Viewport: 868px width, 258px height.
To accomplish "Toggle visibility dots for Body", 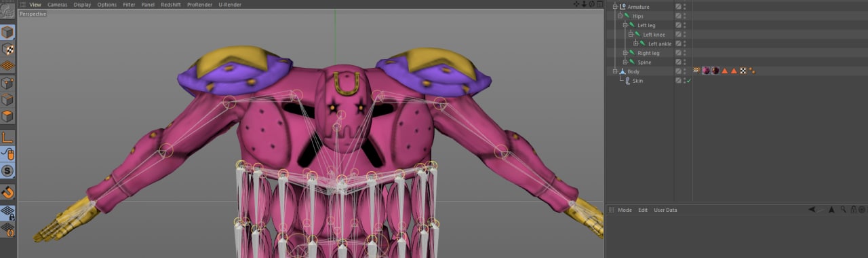I will pyautogui.click(x=684, y=71).
